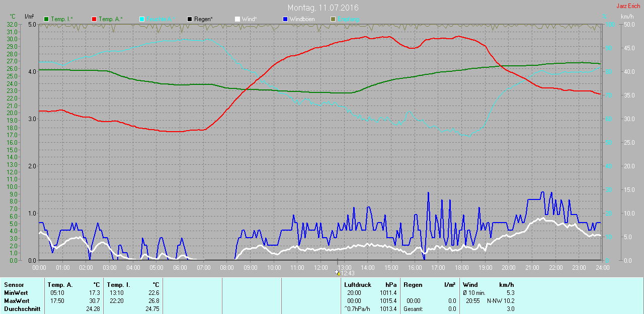Click the Wind header in statistics table
644x314 pixels.
(470, 285)
